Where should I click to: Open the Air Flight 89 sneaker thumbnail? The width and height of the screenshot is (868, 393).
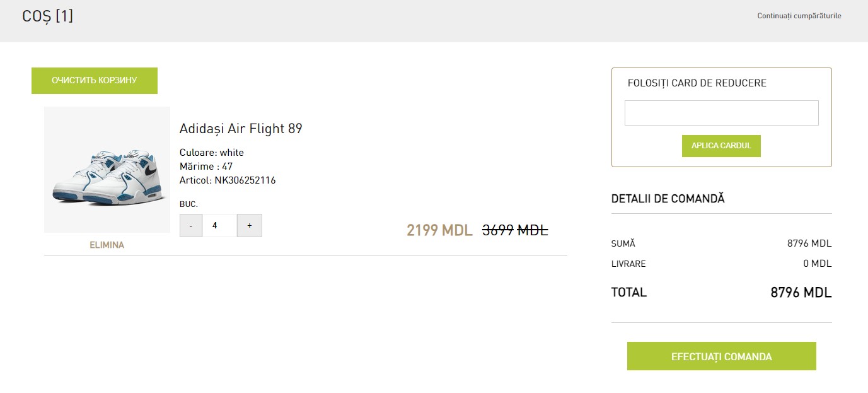click(107, 170)
